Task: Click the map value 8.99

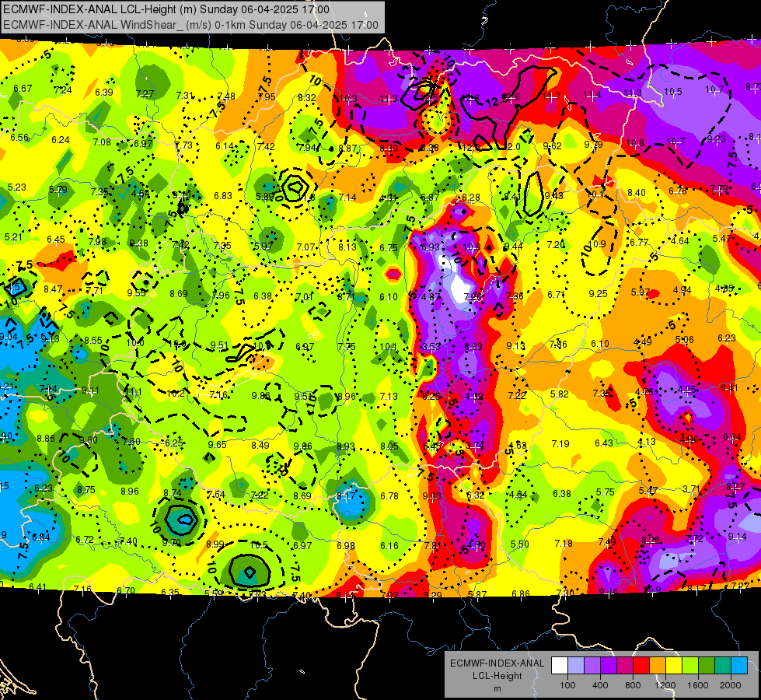Action: pyautogui.click(x=215, y=544)
